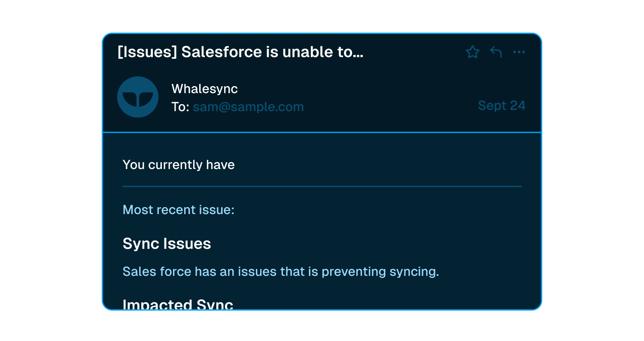
Task: Reply using the curved arrow icon
Action: (496, 52)
